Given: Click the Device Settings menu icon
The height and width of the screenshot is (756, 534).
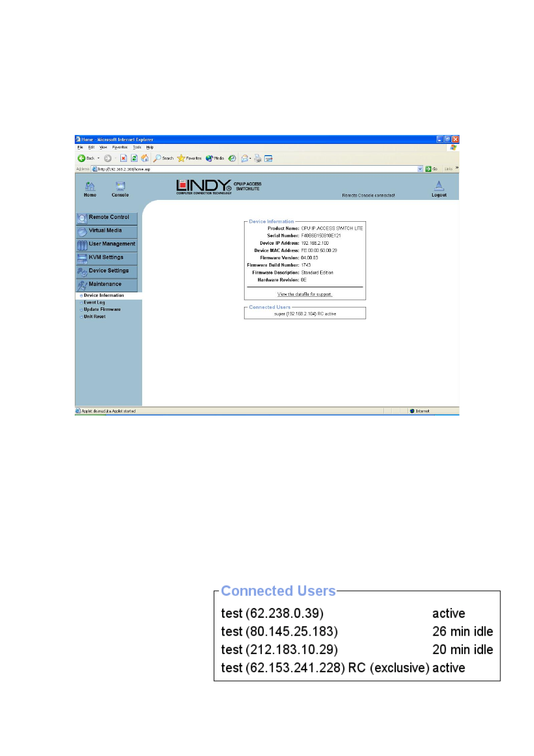Looking at the screenshot, I should [x=82, y=272].
